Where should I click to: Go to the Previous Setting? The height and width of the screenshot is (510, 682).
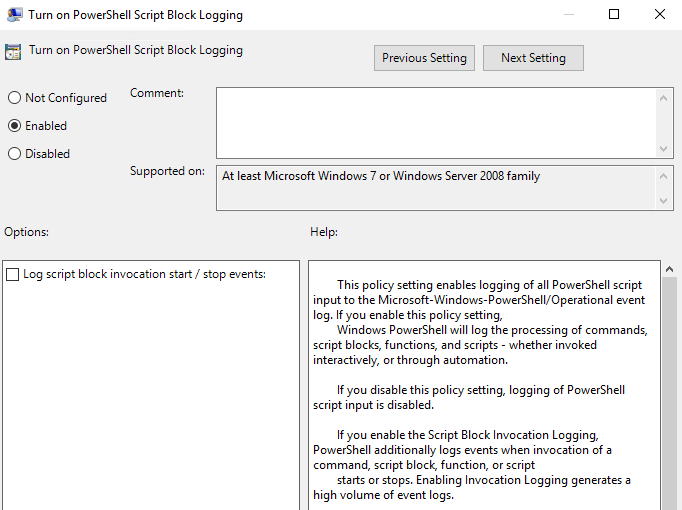tap(424, 58)
